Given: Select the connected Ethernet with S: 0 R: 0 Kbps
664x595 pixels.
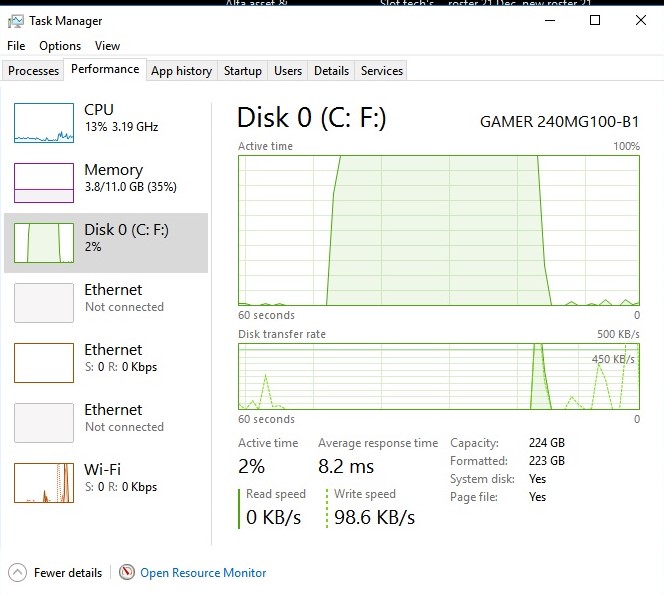Looking at the screenshot, I should click(x=106, y=363).
